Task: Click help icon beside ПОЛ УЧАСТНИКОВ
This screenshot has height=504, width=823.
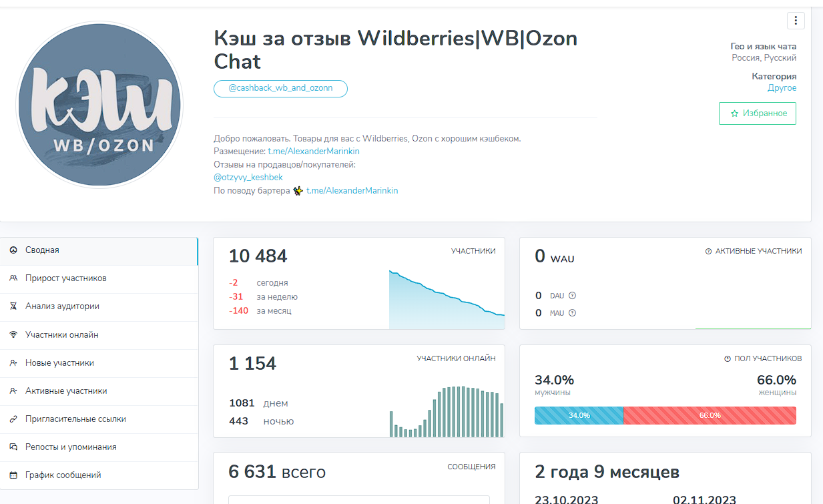Action: click(728, 359)
